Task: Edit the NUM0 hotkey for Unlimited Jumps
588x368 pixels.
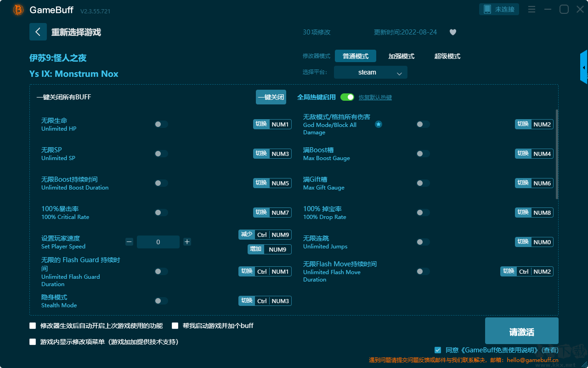Action: pyautogui.click(x=534, y=242)
